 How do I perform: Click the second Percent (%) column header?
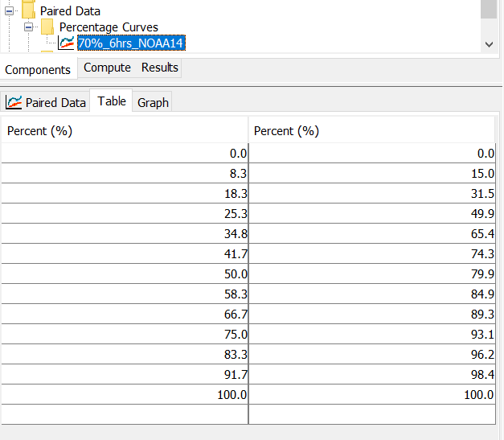[371, 130]
